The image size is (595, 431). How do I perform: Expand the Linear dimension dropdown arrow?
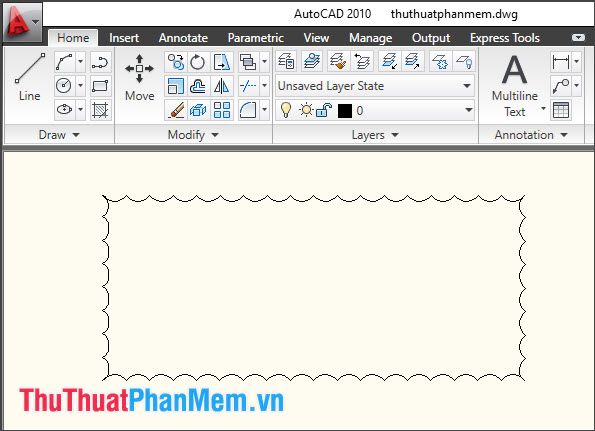point(576,62)
